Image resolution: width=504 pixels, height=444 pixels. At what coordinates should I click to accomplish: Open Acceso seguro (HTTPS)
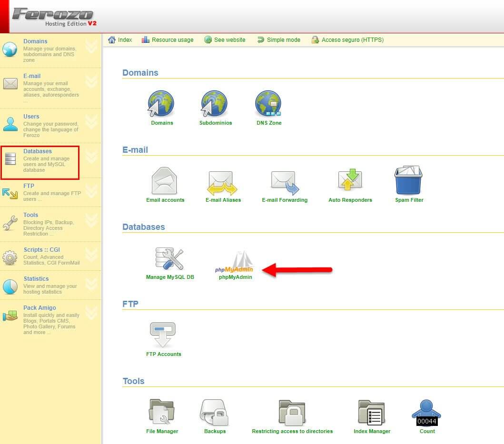point(347,40)
